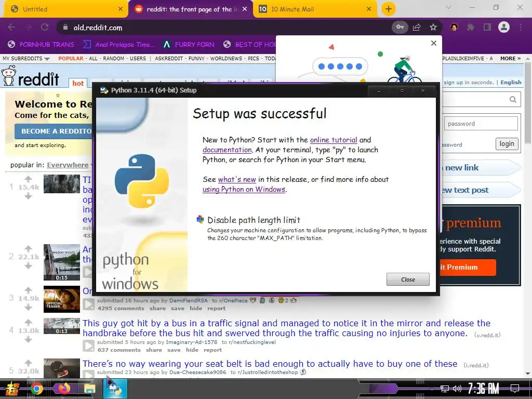Click MORE » in subreddit bar

click(x=510, y=58)
